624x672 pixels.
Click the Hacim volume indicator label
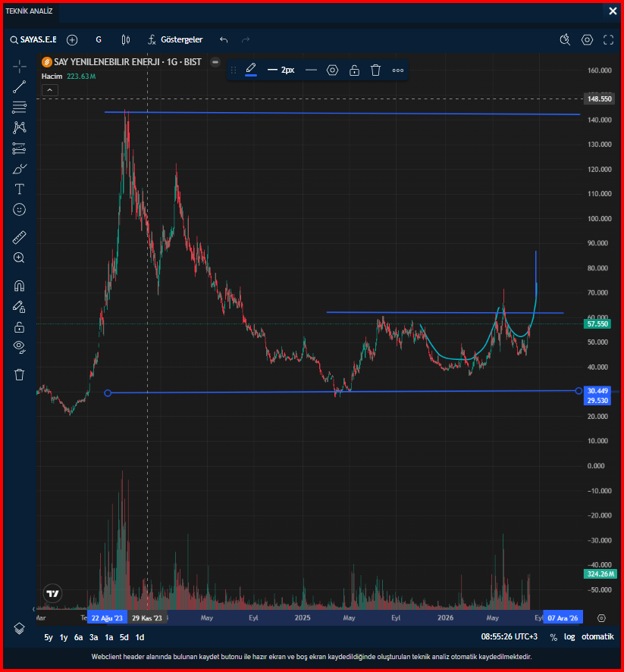[x=52, y=77]
